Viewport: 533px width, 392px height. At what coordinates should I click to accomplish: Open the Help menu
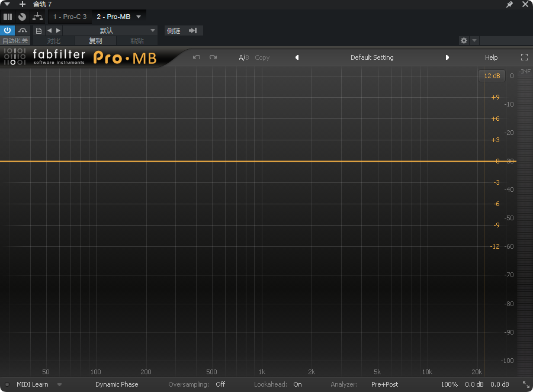pos(491,57)
